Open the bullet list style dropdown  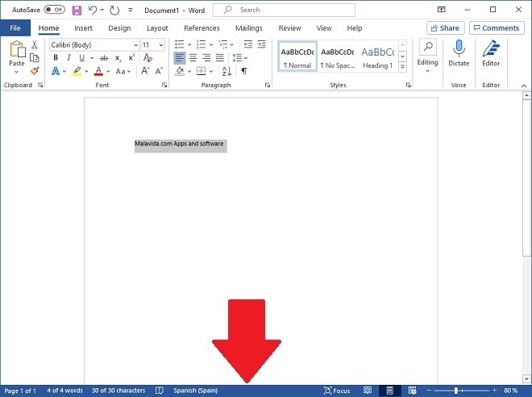click(x=189, y=44)
